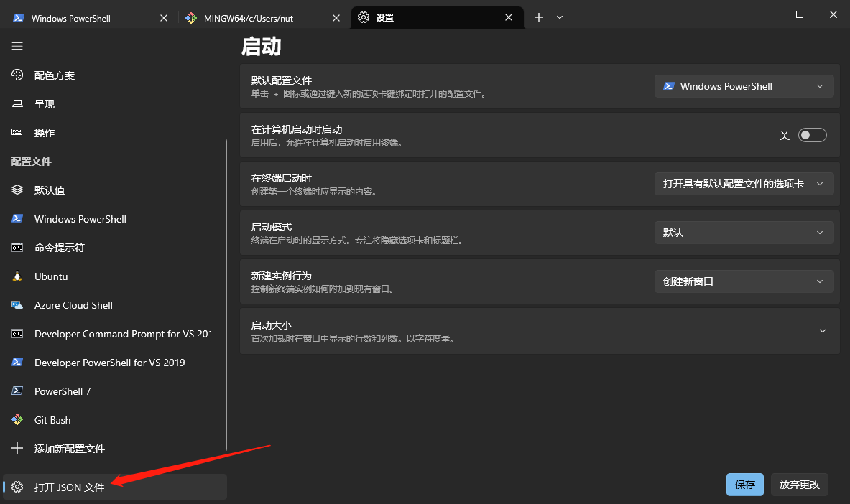The width and height of the screenshot is (850, 504).
Task: Open 操作 settings page
Action: [114, 133]
